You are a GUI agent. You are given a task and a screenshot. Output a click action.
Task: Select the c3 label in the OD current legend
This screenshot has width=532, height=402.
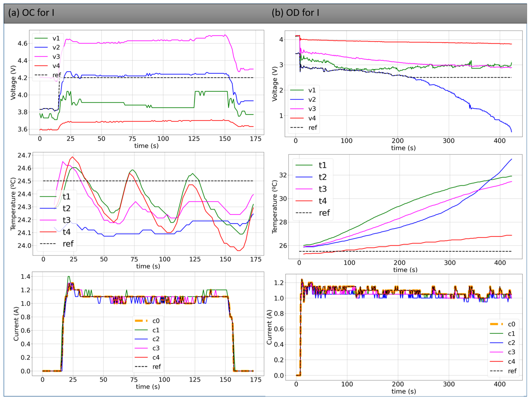tap(511, 352)
